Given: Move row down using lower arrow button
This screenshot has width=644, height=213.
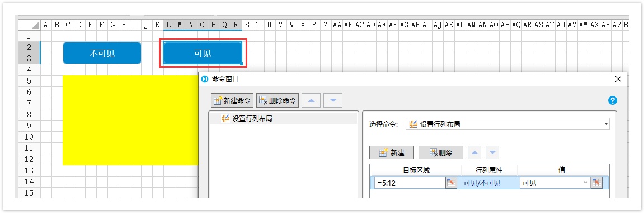Looking at the screenshot, I should [492, 152].
